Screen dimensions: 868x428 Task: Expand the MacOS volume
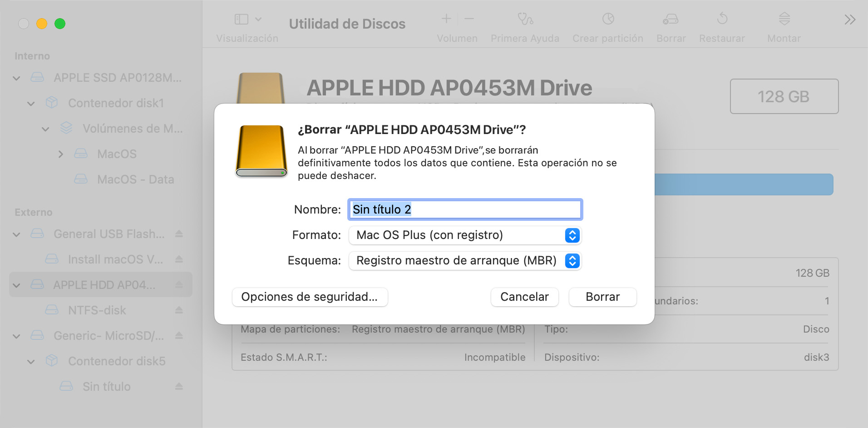[x=61, y=154]
